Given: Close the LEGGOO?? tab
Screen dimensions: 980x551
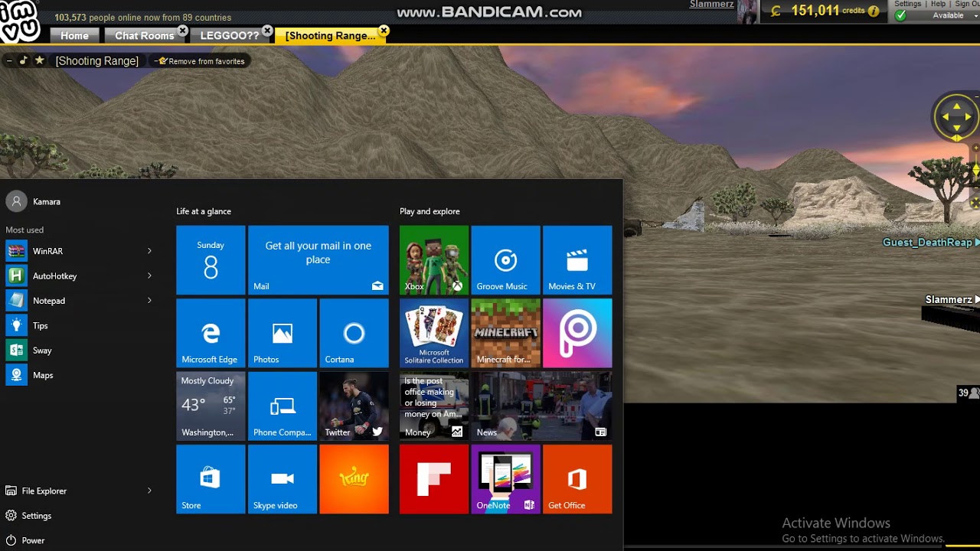Looking at the screenshot, I should pyautogui.click(x=266, y=31).
